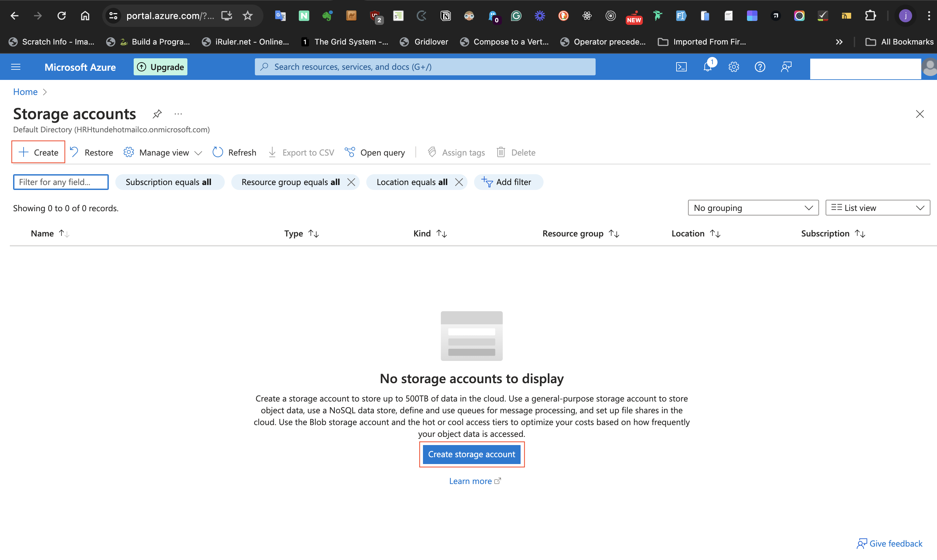Open the feedback icon in the top bar

[786, 66]
